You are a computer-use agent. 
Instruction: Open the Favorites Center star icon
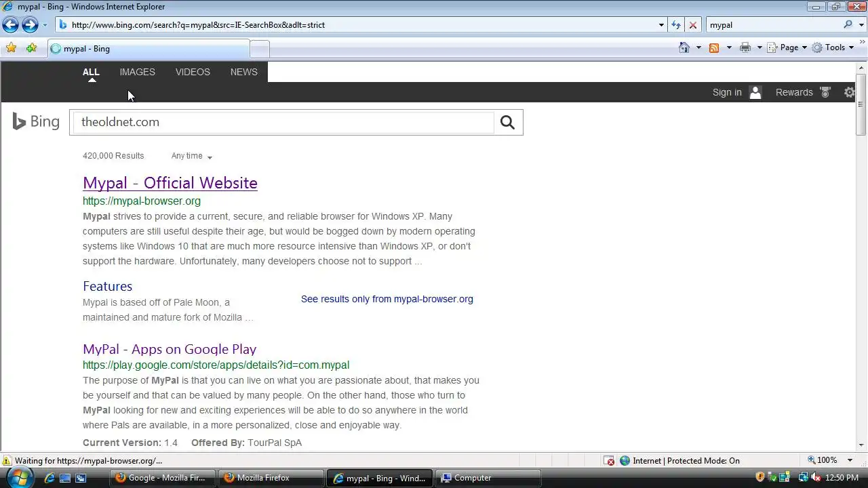tap(11, 47)
